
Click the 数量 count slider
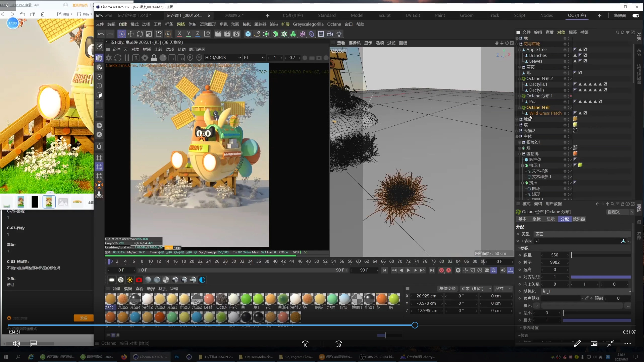pos(600,255)
